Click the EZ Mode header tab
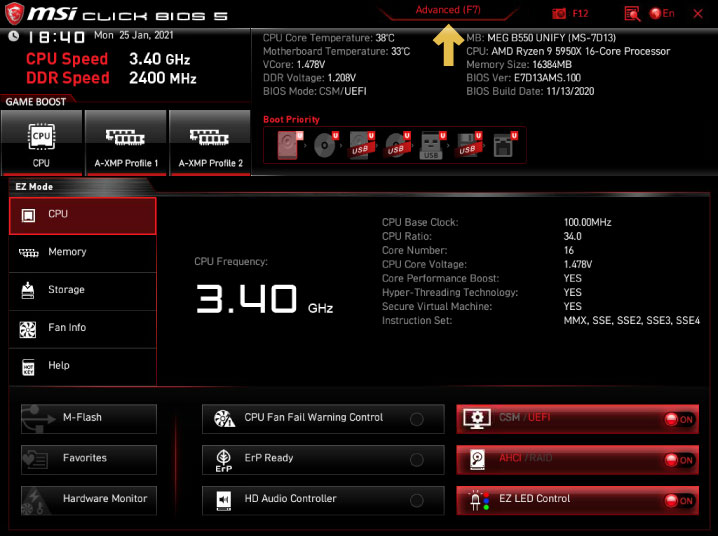The width and height of the screenshot is (718, 536). (x=34, y=187)
